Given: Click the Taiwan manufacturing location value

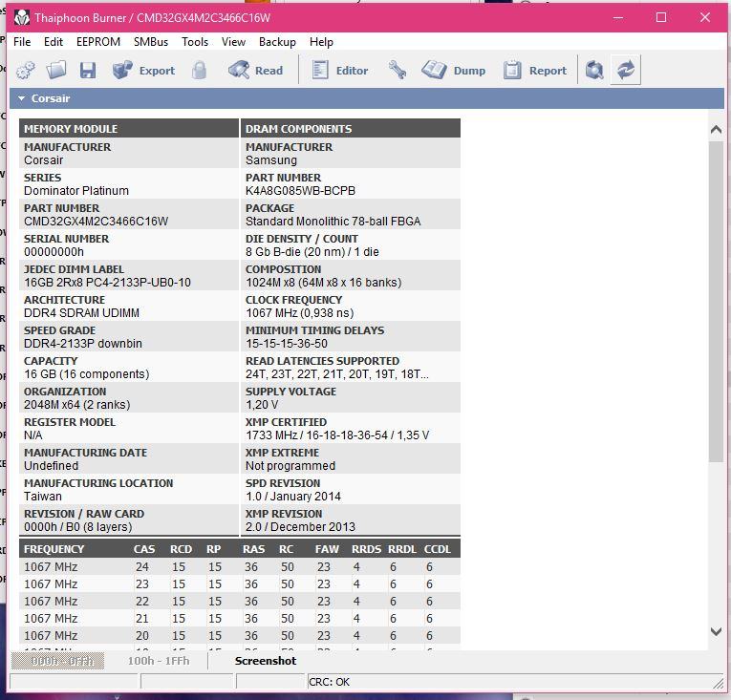Looking at the screenshot, I should [42, 497].
